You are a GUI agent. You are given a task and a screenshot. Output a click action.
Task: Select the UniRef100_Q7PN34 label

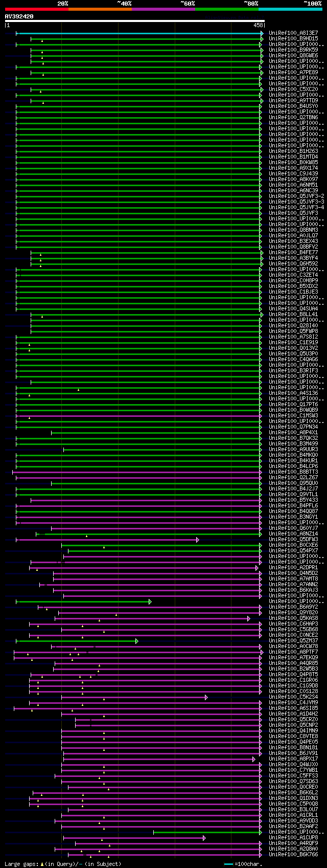[x=293, y=427]
